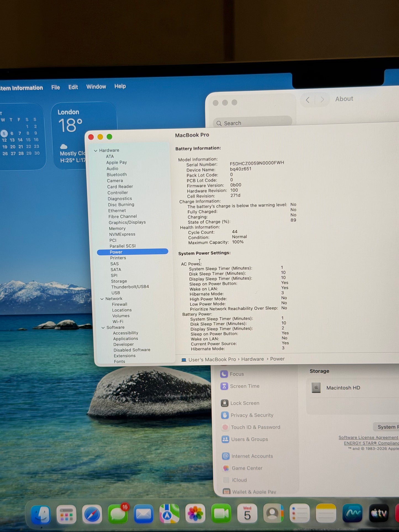399x532 pixels.
Task: Select Applications under Software
Action: tap(126, 339)
